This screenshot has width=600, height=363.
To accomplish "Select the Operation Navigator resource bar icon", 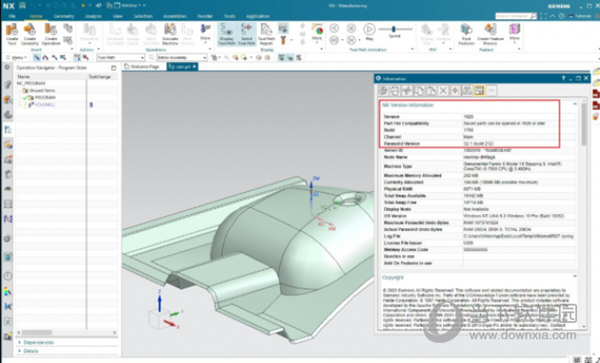I will (x=8, y=129).
